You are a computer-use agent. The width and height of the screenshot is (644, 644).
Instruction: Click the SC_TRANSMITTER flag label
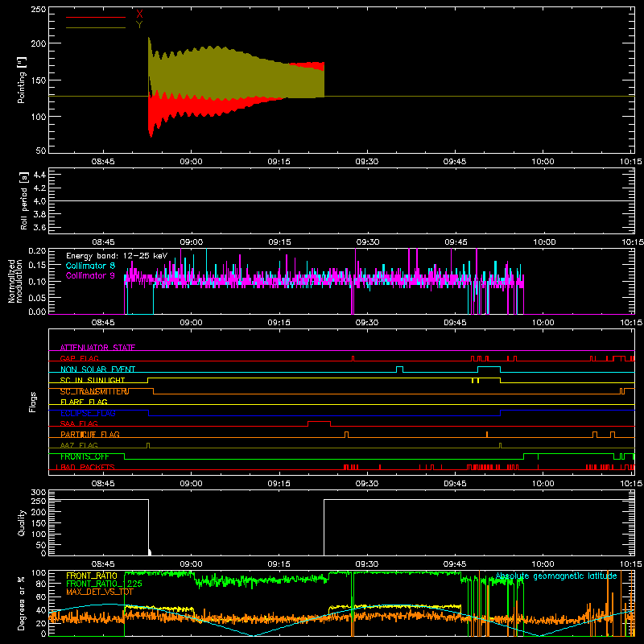click(x=94, y=391)
